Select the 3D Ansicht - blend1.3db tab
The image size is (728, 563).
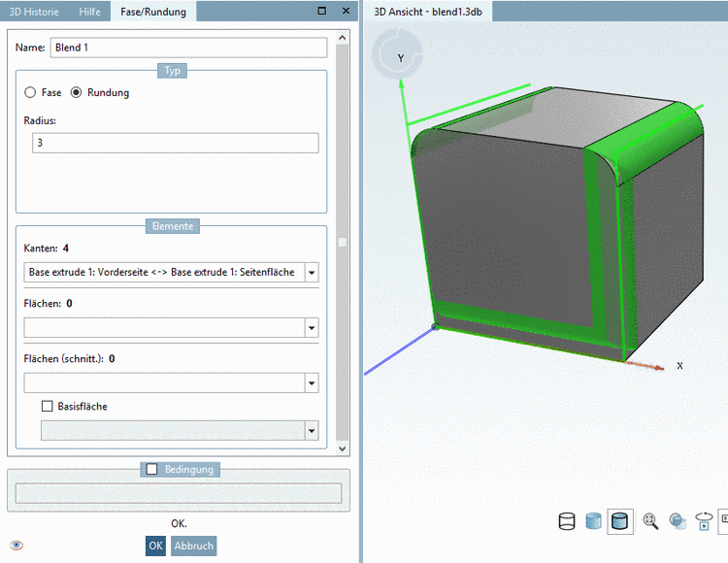(x=428, y=12)
